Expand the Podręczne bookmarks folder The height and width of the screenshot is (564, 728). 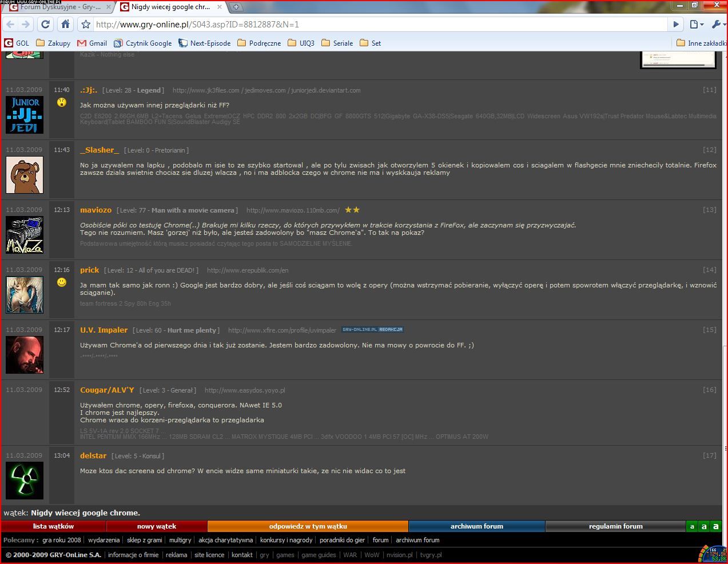click(x=259, y=43)
